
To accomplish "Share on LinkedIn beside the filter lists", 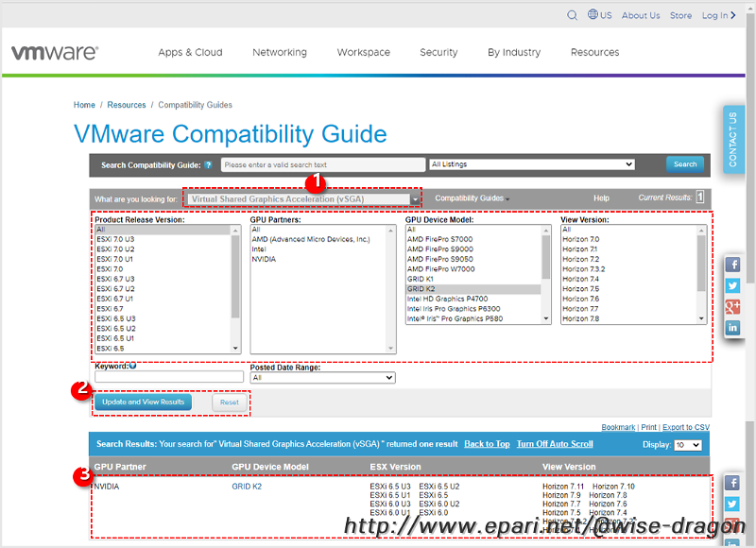I will click(732, 328).
